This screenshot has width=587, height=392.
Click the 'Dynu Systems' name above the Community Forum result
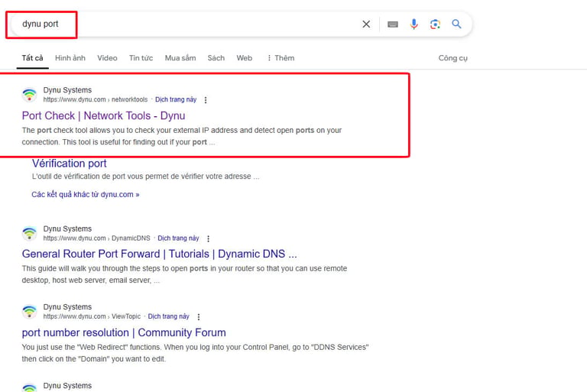tap(67, 307)
